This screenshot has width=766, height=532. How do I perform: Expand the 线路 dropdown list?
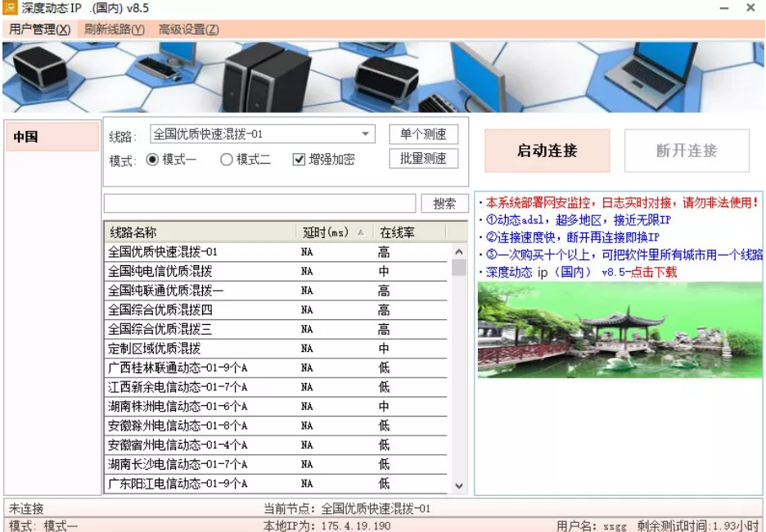coord(367,133)
